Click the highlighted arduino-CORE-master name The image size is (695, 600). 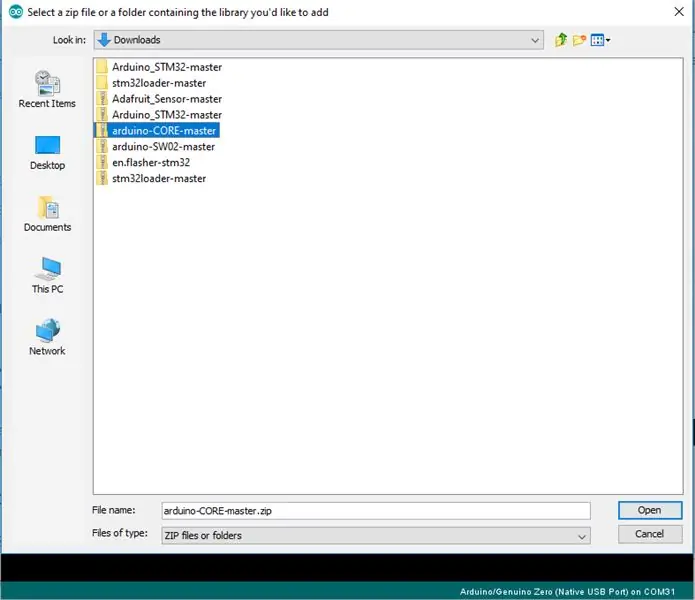point(164,131)
